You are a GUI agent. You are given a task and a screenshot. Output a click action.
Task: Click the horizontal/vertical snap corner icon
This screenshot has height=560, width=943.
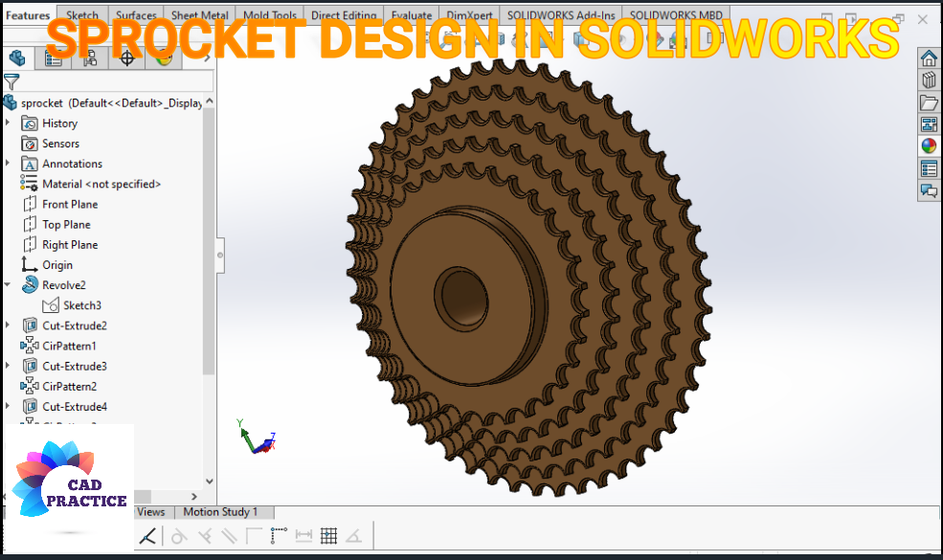coord(254,536)
